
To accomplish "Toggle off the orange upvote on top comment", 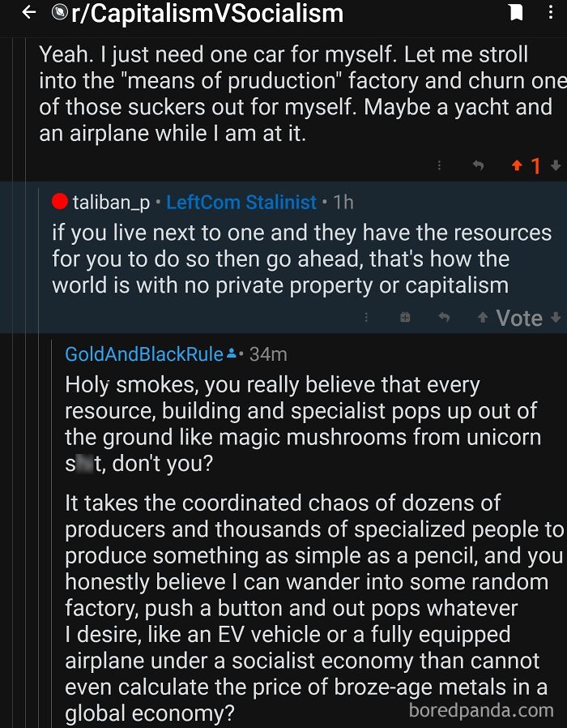I will pos(516,165).
